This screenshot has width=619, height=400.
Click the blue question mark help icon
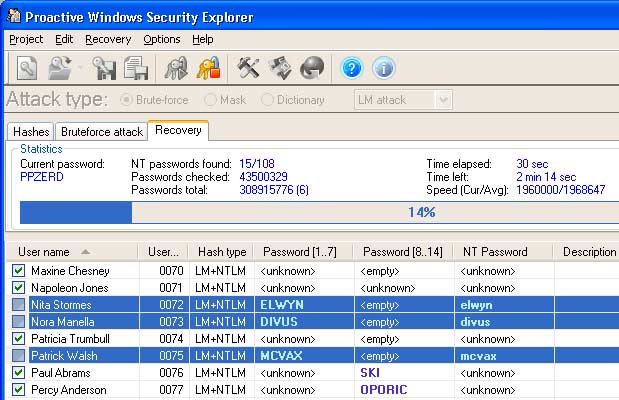[351, 68]
